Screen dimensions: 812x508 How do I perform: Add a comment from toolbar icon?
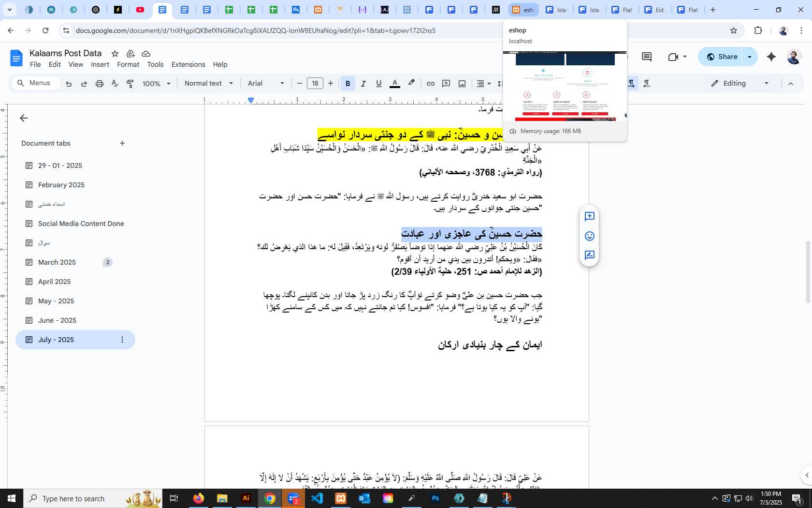(x=446, y=84)
